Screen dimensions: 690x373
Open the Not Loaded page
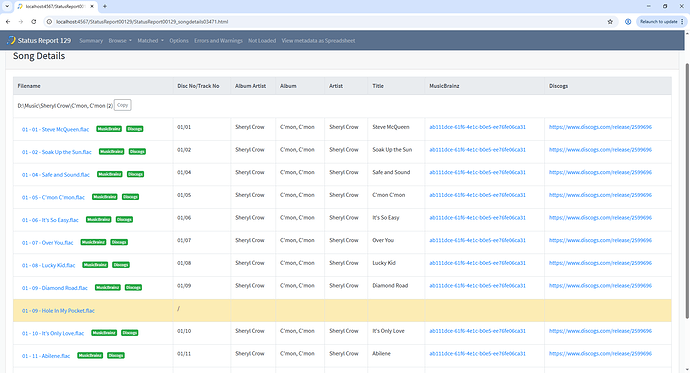coord(262,40)
